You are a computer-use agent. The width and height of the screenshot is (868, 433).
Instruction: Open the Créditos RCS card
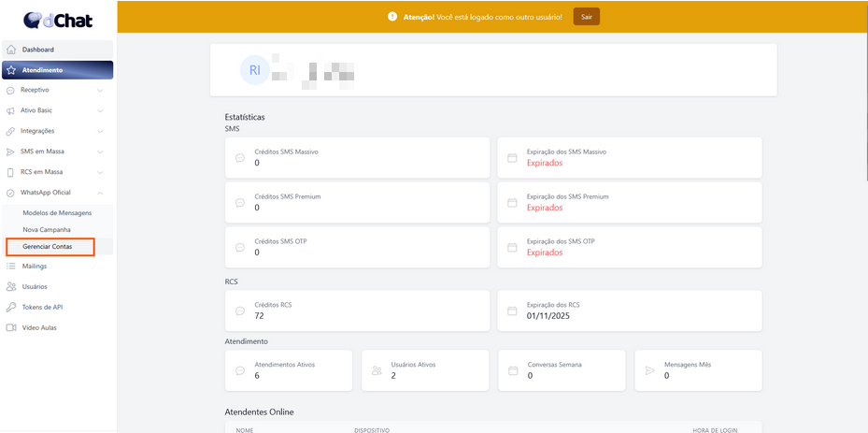(358, 310)
